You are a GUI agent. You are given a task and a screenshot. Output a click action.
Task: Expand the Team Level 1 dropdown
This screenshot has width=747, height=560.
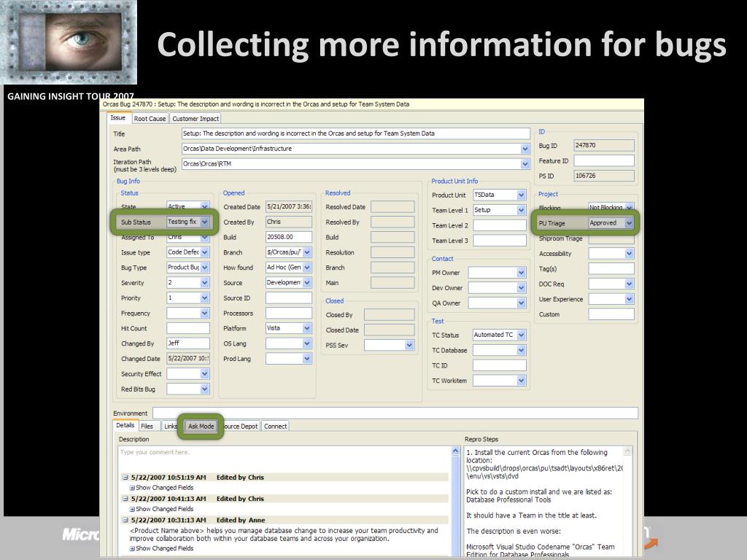[x=521, y=210]
